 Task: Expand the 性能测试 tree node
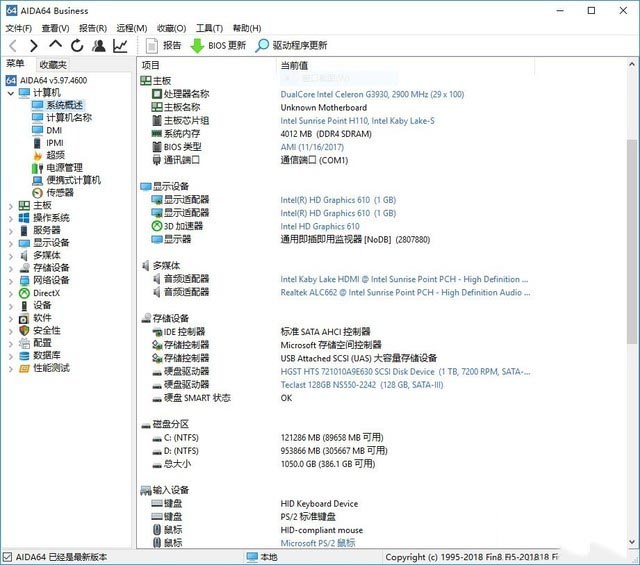[11, 369]
